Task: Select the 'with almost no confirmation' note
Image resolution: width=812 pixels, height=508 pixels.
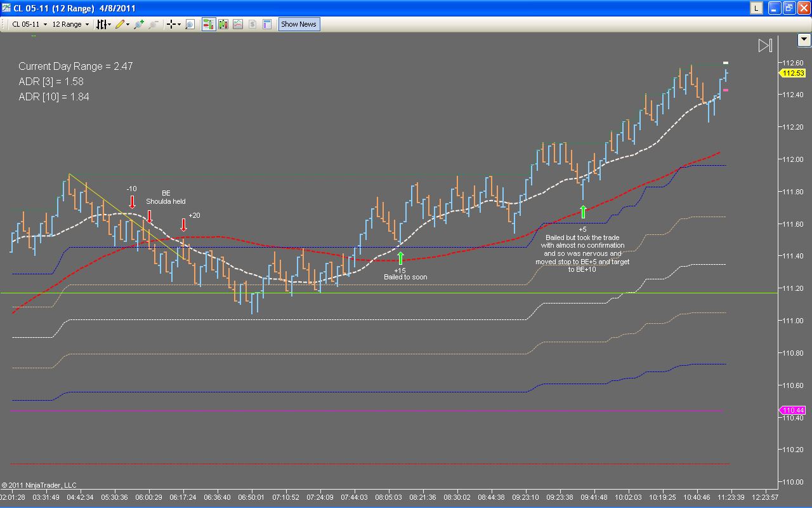Action: point(582,245)
